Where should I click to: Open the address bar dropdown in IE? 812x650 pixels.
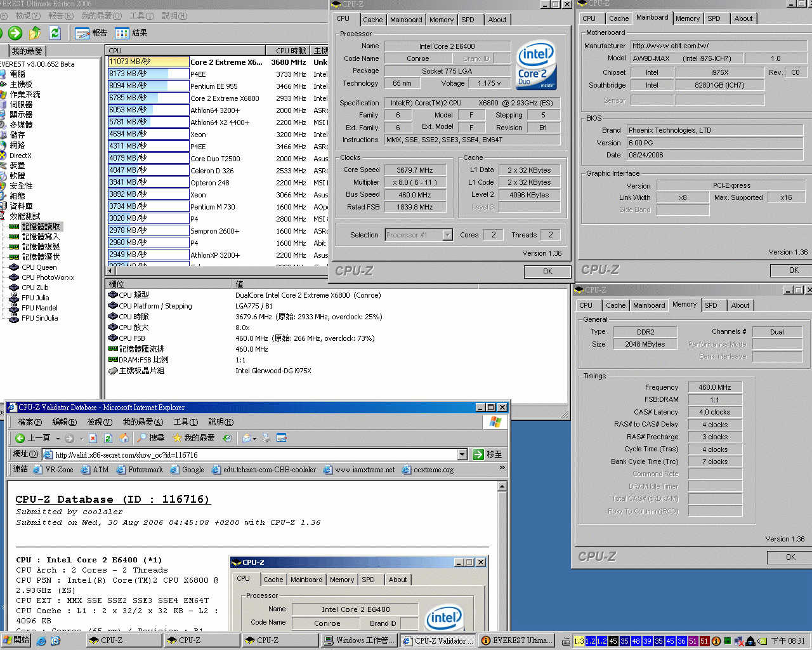pos(462,454)
